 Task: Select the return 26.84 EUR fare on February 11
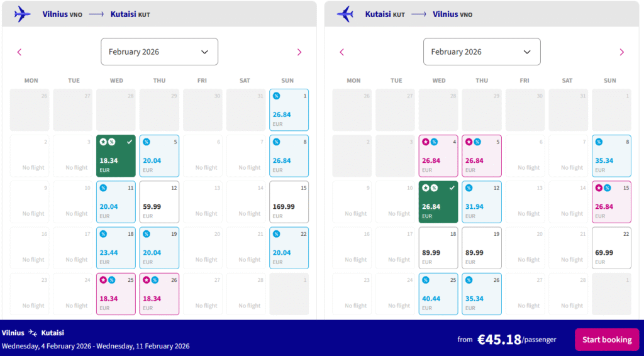pyautogui.click(x=438, y=202)
